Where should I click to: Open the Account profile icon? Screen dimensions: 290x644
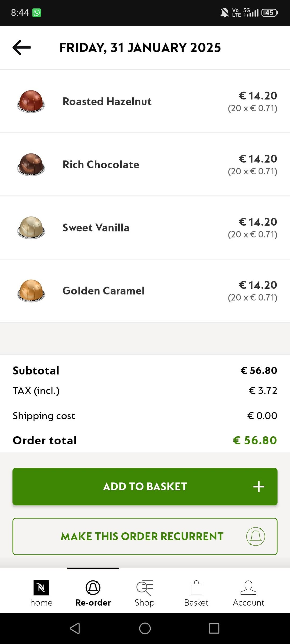click(248, 588)
